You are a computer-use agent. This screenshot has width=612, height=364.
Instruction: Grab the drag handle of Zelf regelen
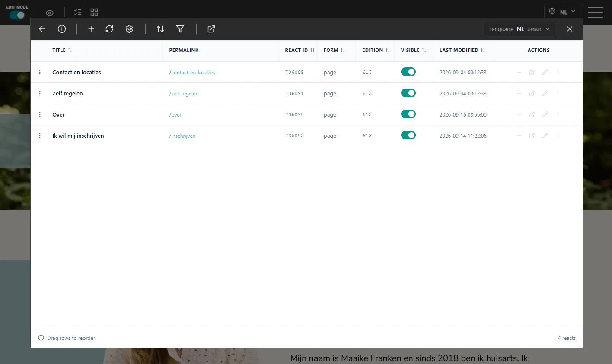[x=40, y=93]
